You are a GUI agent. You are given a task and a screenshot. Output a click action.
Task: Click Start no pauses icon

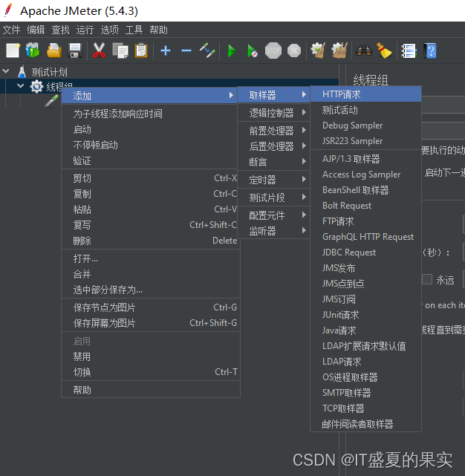point(253,50)
